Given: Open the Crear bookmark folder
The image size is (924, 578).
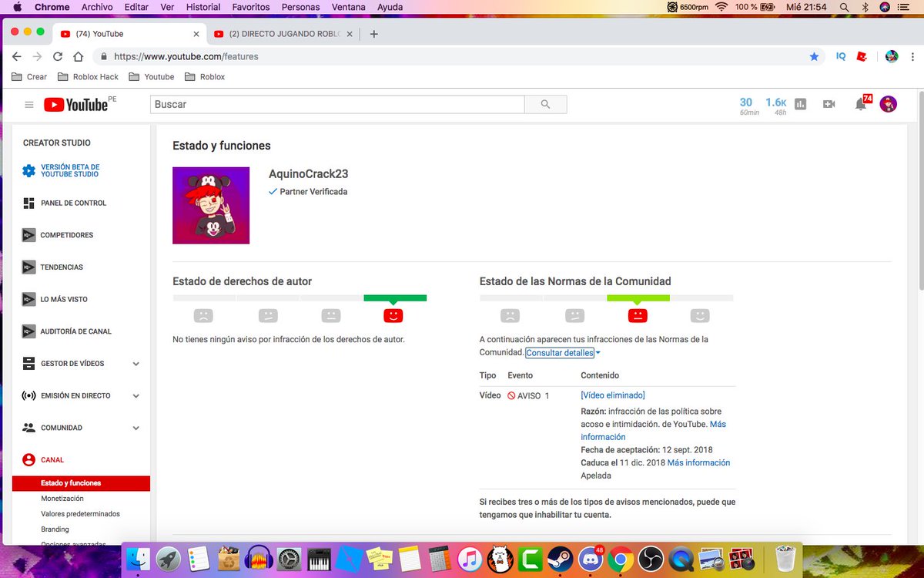Looking at the screenshot, I should [x=30, y=77].
